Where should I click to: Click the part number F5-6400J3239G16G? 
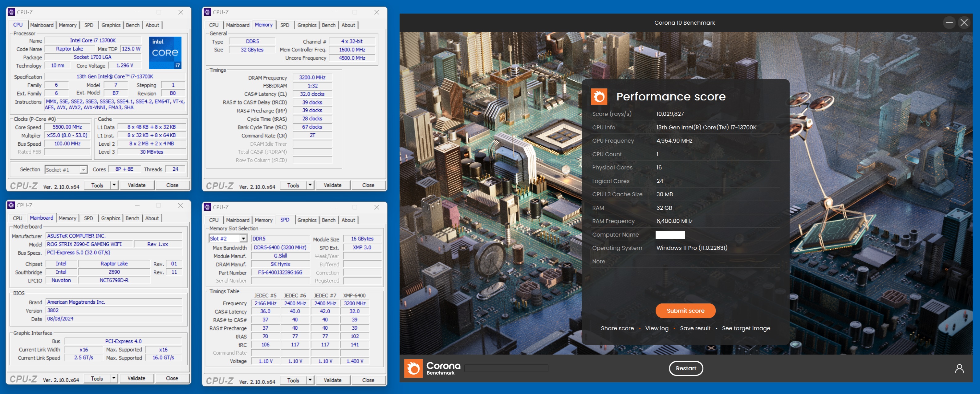pyautogui.click(x=280, y=273)
